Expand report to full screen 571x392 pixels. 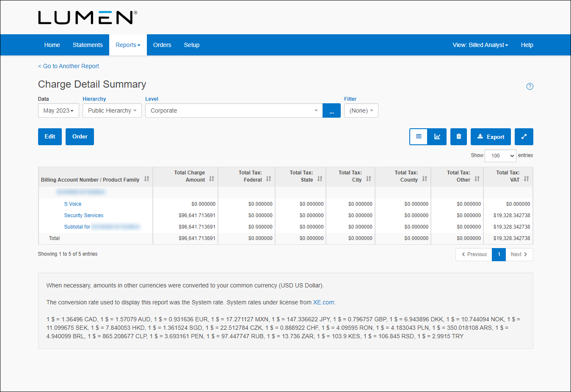click(524, 137)
